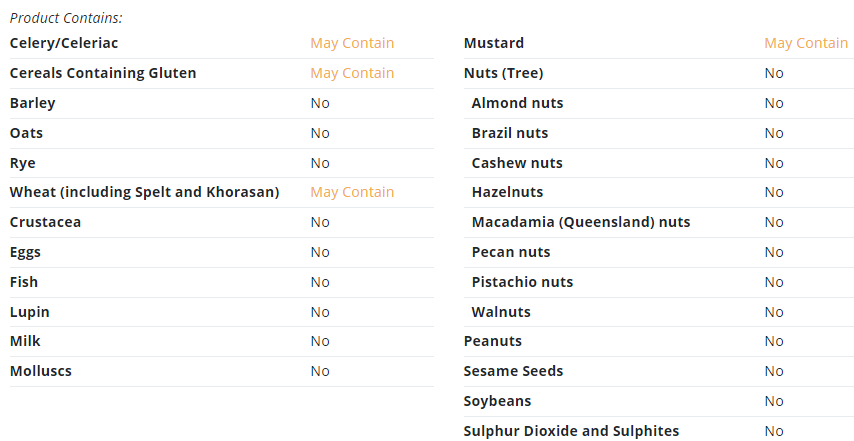Select the Molluscs allergen label
The width and height of the screenshot is (854, 441).
tap(40, 371)
